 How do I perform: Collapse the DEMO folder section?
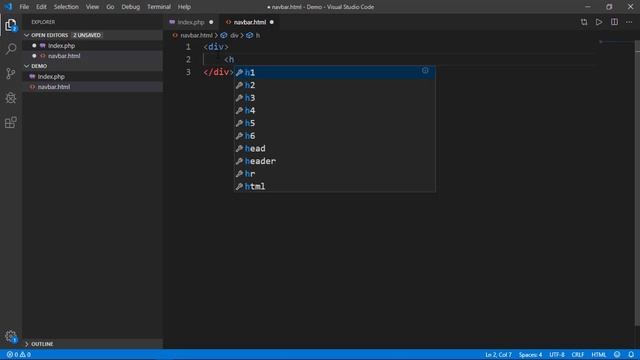pos(92,66)
